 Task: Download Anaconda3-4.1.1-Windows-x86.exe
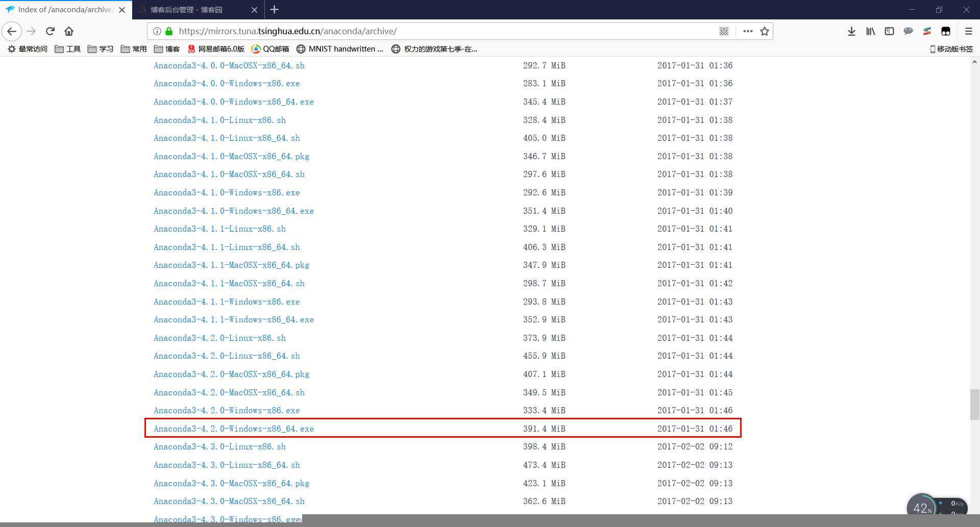click(x=227, y=302)
